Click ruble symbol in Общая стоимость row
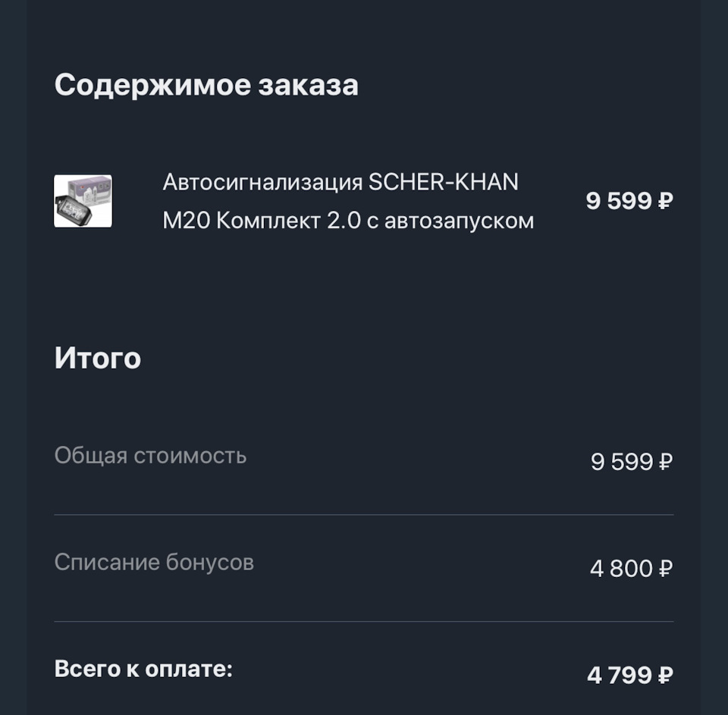Screen dimensions: 728x715 [665, 462]
